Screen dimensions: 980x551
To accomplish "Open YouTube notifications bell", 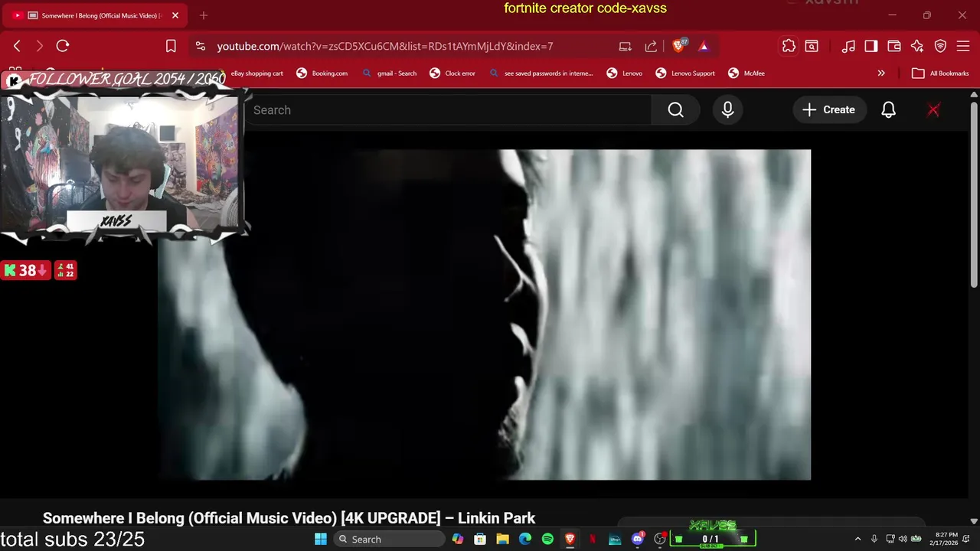I will click(x=888, y=110).
